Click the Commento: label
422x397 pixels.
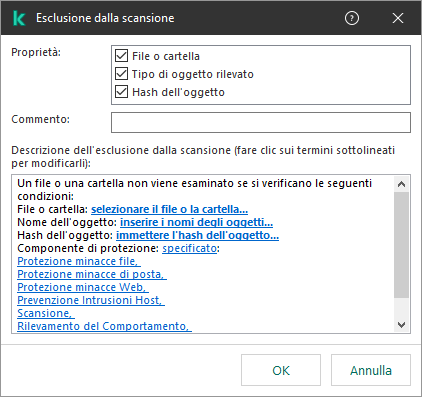point(41,119)
